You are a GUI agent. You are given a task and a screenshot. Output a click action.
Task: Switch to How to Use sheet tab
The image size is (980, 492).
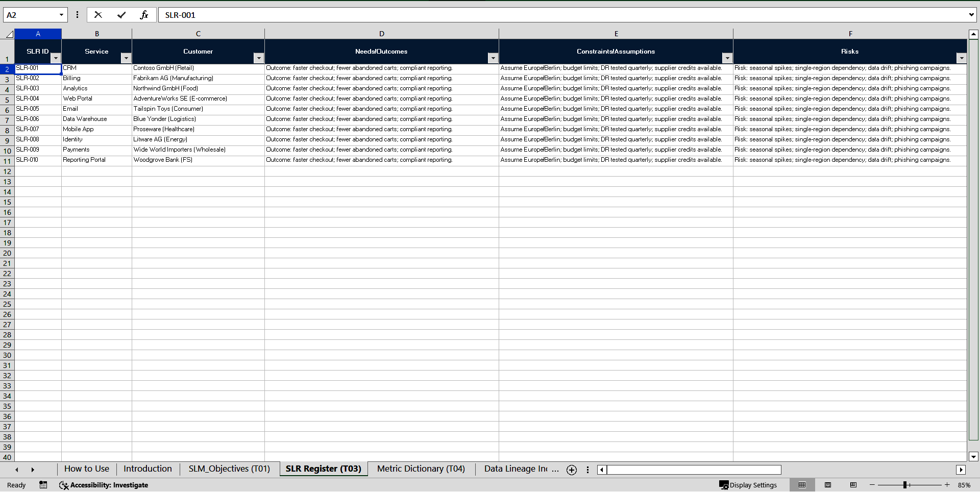coord(87,469)
